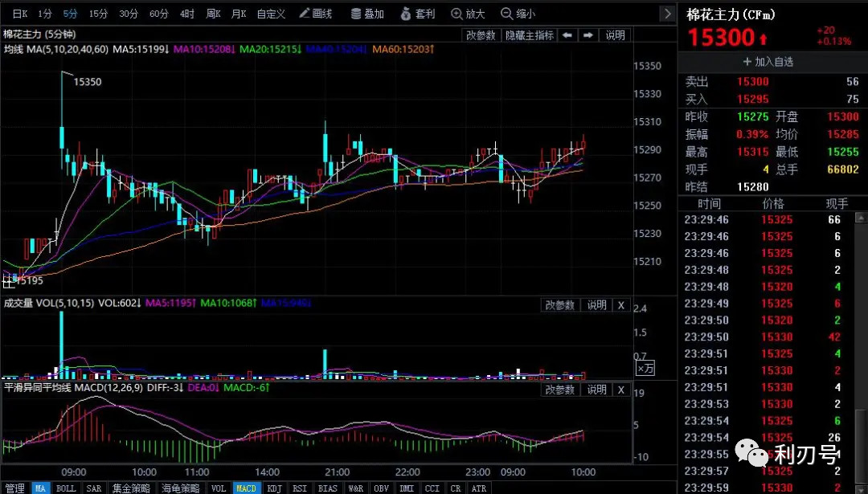This screenshot has height=494, width=868.
Task: Open the 自定义 custom period option
Action: (271, 14)
